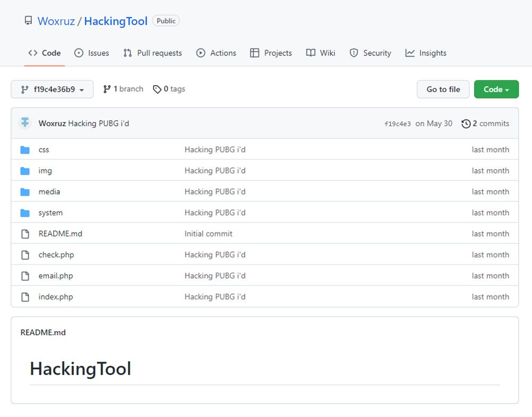Open the Pull requests tab
The width and height of the screenshot is (532, 417).
pos(152,53)
